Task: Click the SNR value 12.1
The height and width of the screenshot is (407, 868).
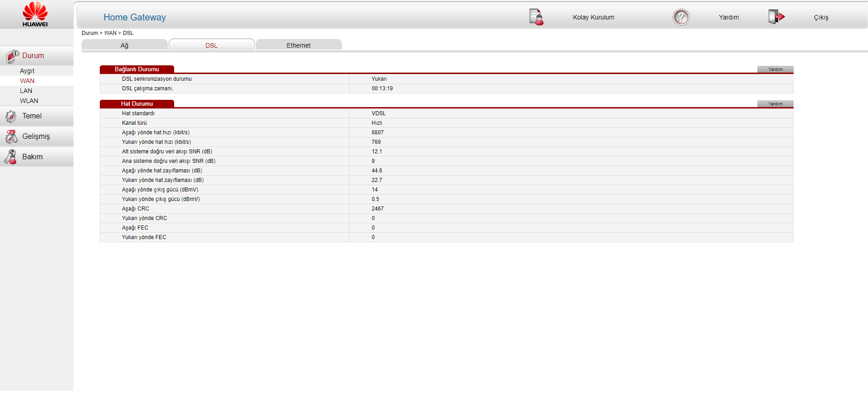Action: coord(376,152)
